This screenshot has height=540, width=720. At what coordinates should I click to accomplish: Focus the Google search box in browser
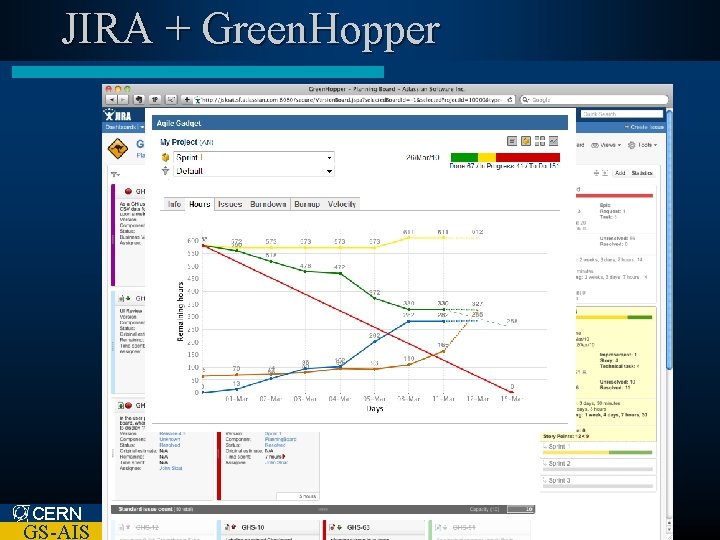(x=594, y=99)
